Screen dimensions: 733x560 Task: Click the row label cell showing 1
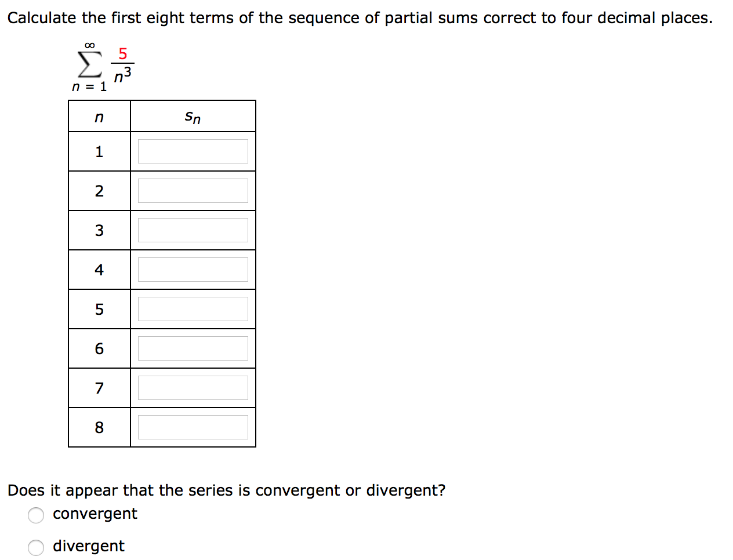[99, 151]
